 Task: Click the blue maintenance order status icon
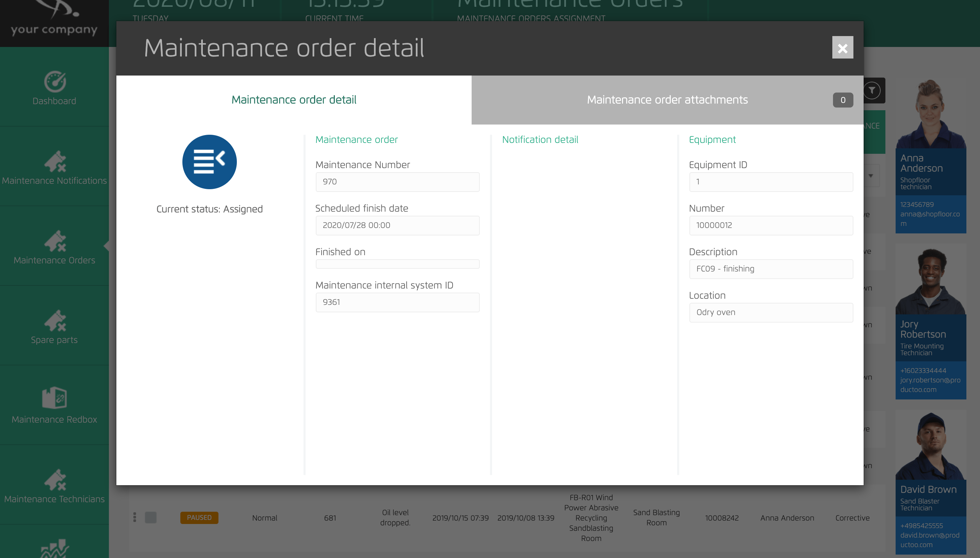click(x=209, y=162)
